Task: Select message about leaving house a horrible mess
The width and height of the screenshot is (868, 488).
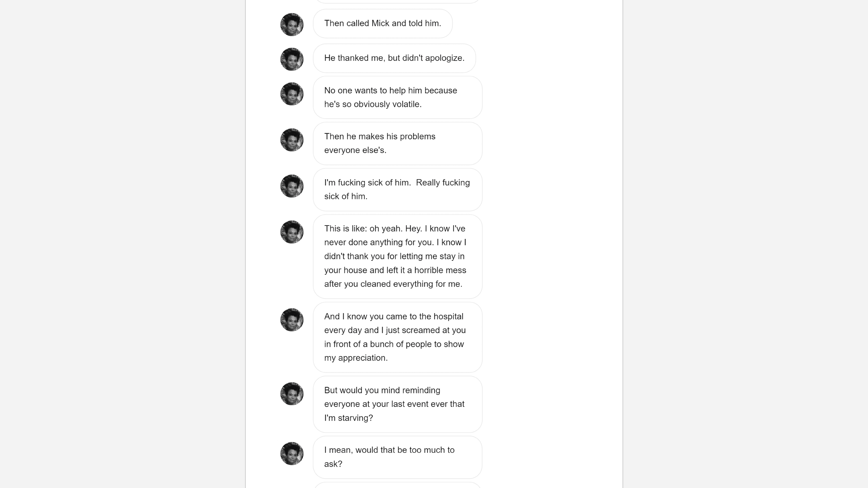Action: pyautogui.click(x=398, y=256)
